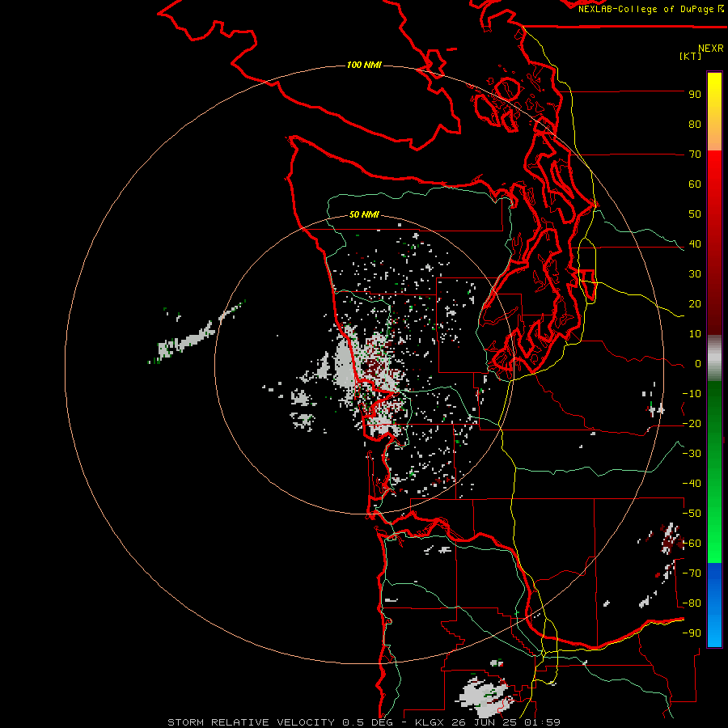728x728 pixels.
Task: Pick the blue bottom segment of color bar
Action: (714, 605)
